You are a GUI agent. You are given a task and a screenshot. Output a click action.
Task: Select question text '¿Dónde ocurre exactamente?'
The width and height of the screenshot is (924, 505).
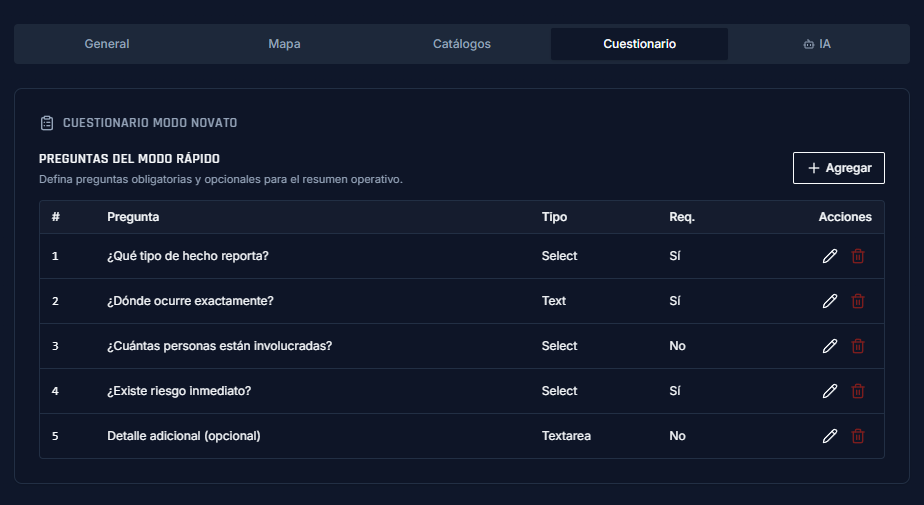tap(190, 301)
